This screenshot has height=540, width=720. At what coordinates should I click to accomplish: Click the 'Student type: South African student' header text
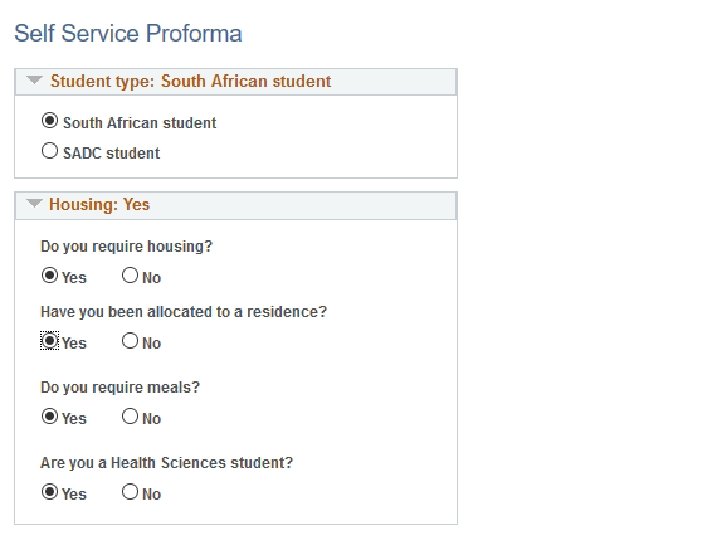[190, 81]
